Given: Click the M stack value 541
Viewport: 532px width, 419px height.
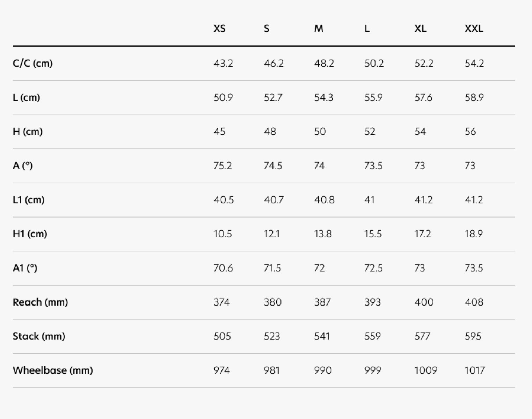Looking at the screenshot, I should tap(322, 336).
